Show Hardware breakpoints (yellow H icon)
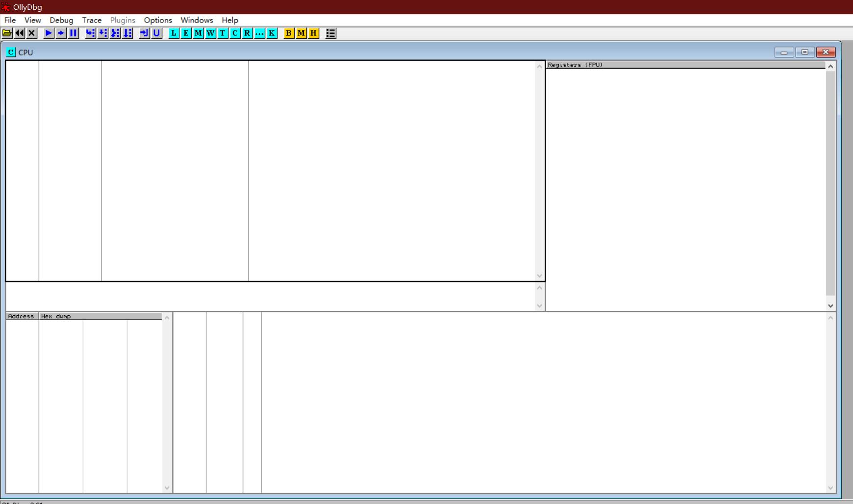853x504 pixels. pos(314,33)
